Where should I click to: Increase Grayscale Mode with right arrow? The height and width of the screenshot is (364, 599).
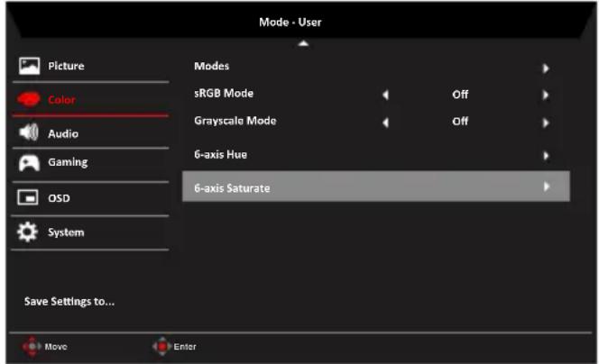pos(546,123)
